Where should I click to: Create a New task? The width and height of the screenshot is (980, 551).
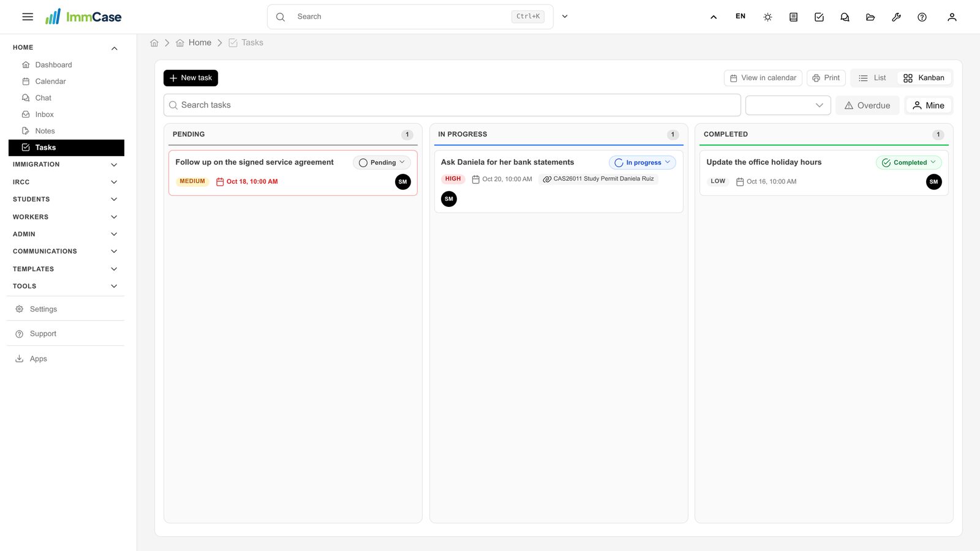coord(190,78)
